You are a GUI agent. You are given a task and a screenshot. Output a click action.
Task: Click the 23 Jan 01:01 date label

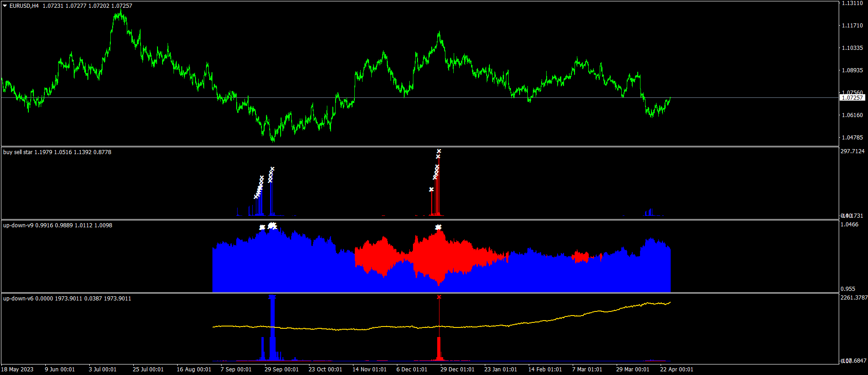[500, 370]
